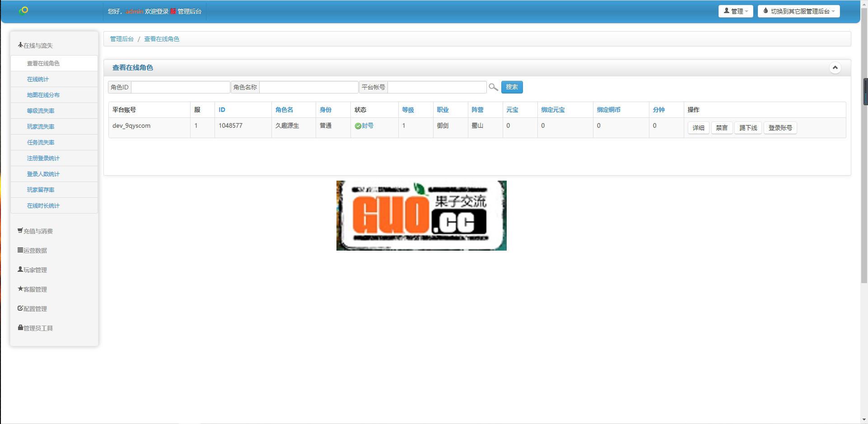The image size is (868, 424).
Task: Focus the 角色名称 input field
Action: 308,87
